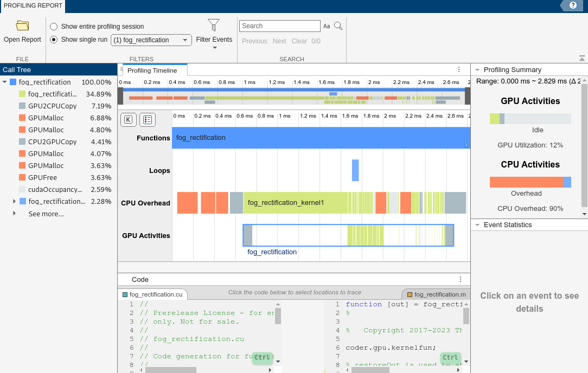
Task: Click the fog_rectification GPU activity bar
Action: (348, 235)
